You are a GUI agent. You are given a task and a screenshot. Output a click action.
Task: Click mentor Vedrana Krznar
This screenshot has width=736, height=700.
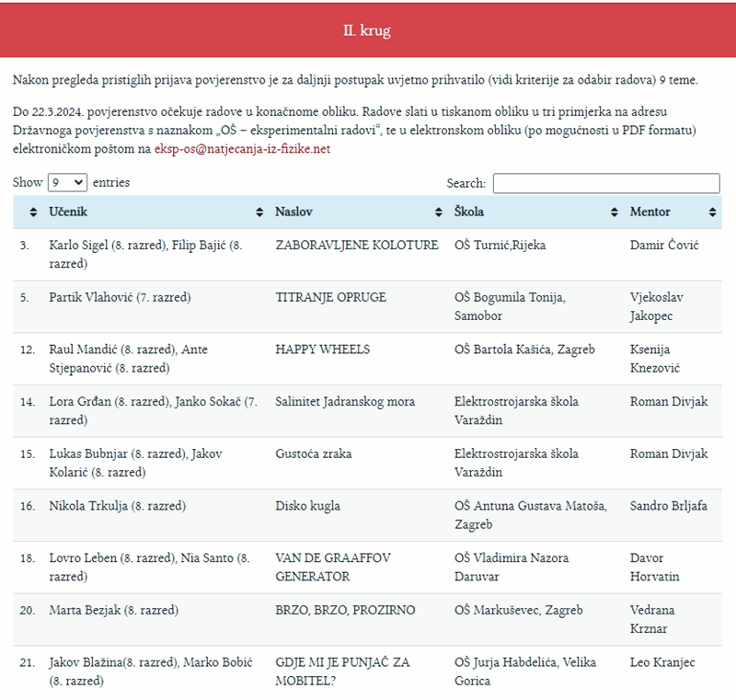pos(652,619)
